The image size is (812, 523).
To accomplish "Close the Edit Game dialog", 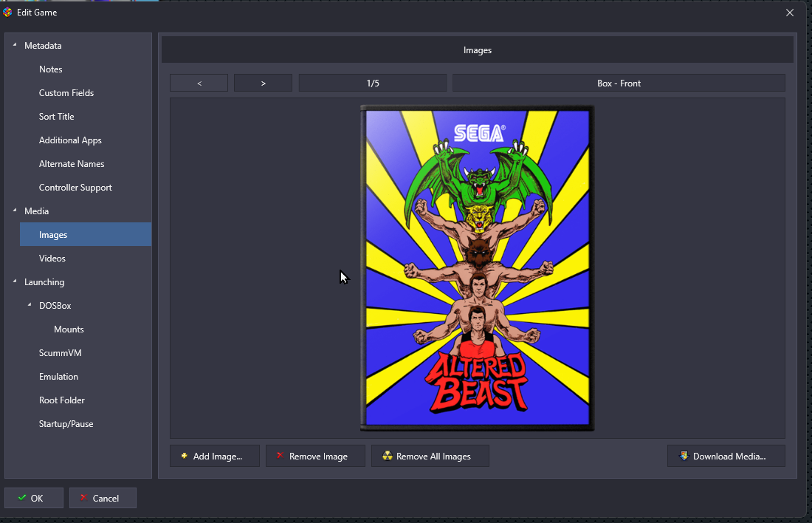I will [790, 13].
